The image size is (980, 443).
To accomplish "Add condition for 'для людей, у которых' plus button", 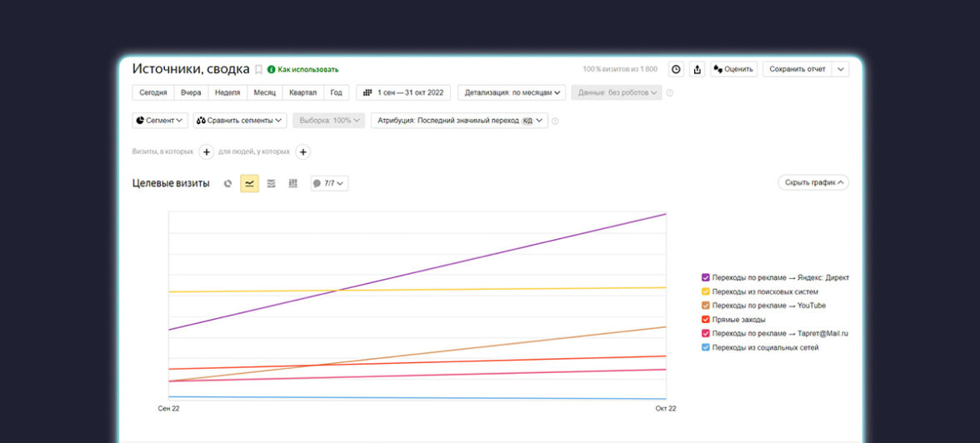I will [x=303, y=152].
